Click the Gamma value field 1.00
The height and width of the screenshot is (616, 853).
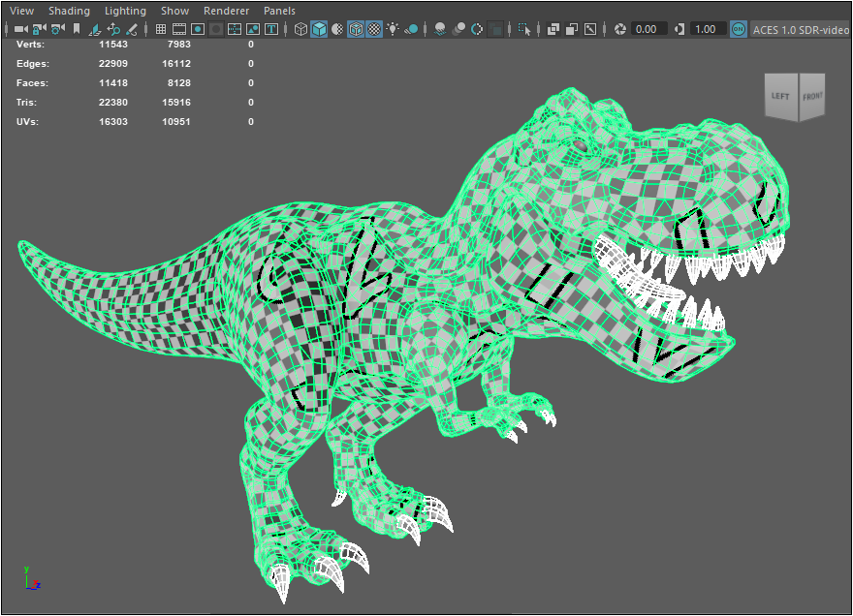coord(707,30)
